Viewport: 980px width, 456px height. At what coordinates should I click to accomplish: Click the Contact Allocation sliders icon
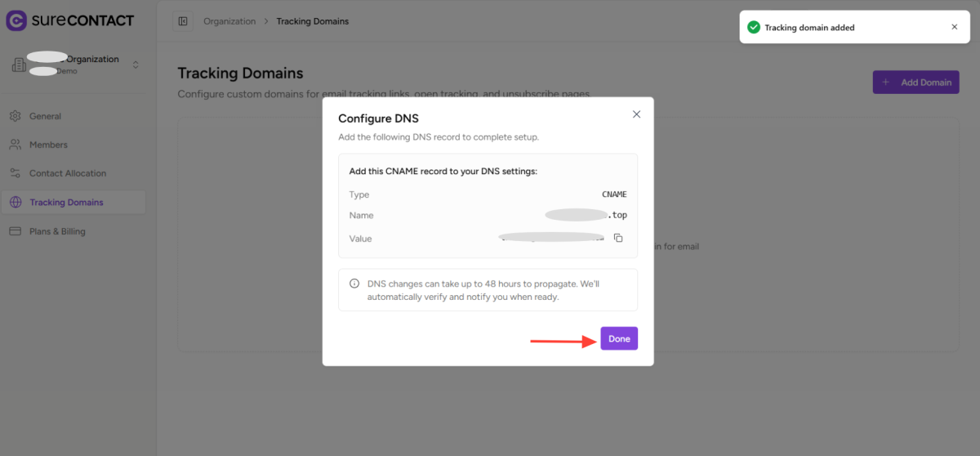pyautogui.click(x=16, y=173)
